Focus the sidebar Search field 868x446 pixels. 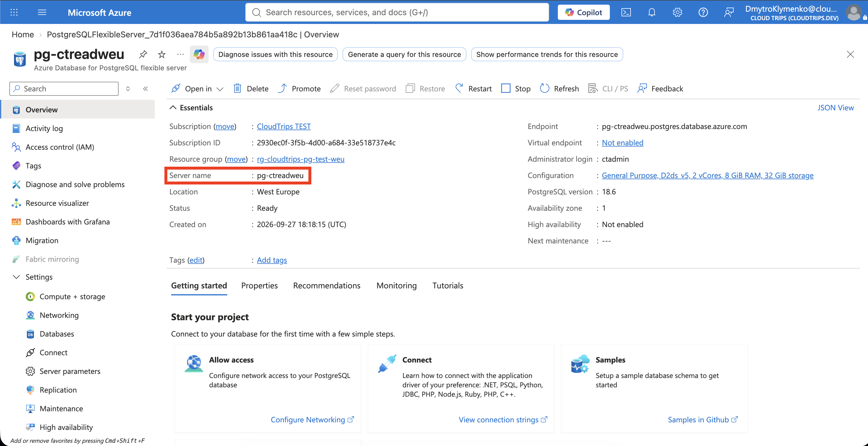pyautogui.click(x=64, y=89)
